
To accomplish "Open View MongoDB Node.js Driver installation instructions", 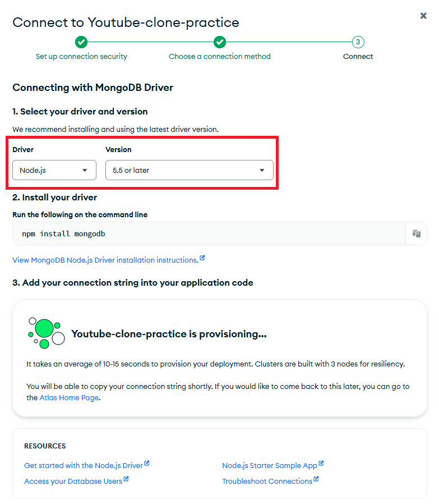I will pyautogui.click(x=105, y=260).
